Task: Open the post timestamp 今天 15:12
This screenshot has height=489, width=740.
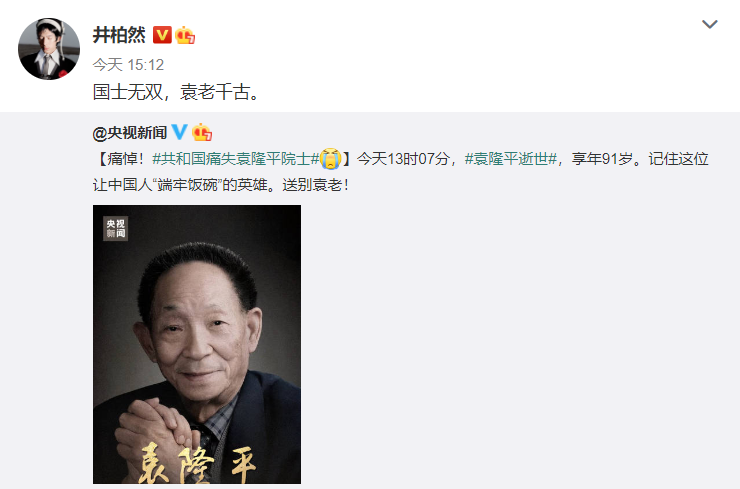Action: coord(128,65)
